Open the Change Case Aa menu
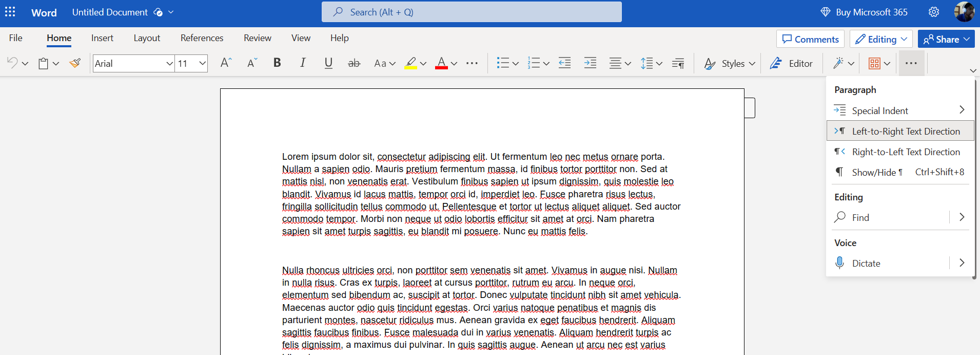The image size is (980, 355). 385,63
